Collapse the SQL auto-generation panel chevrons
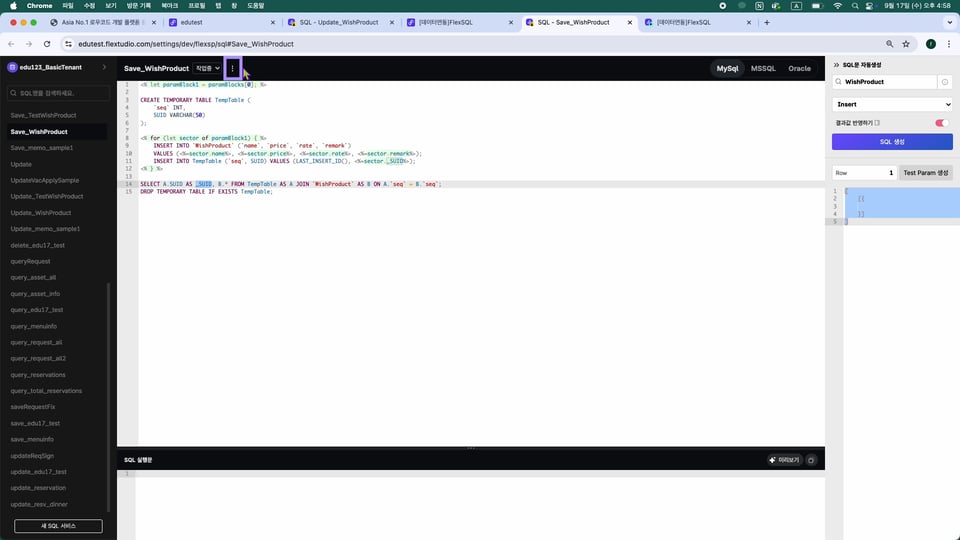The width and height of the screenshot is (960, 540). [836, 65]
